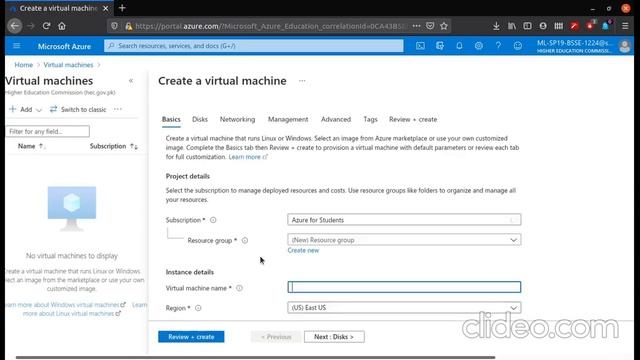
Task: Open page actions ellipsis in address bar
Action: [x=416, y=26]
